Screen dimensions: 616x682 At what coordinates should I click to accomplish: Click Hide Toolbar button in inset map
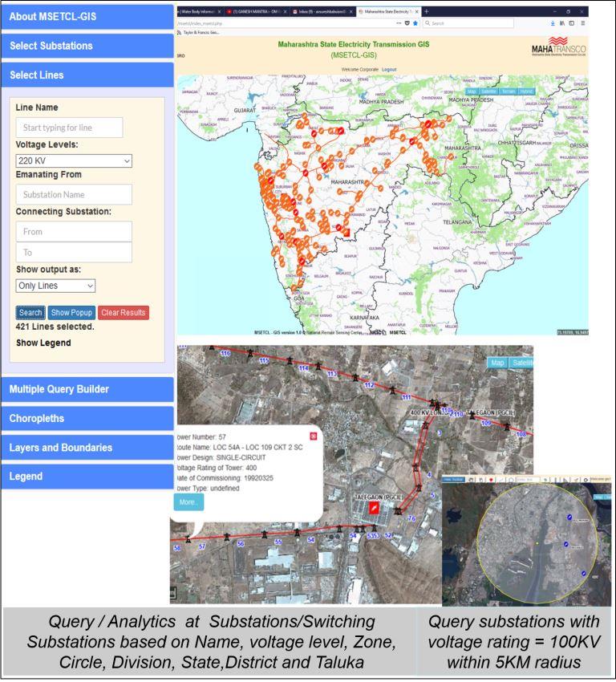click(x=453, y=479)
